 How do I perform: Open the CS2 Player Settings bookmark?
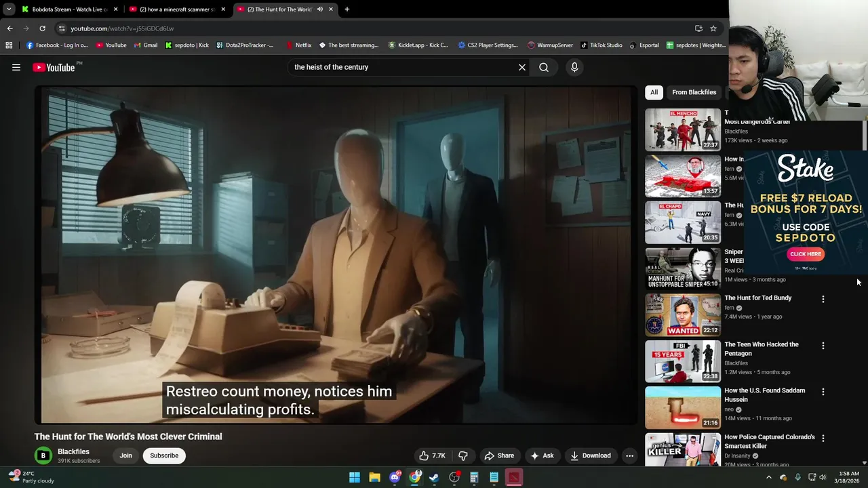pyautogui.click(x=488, y=45)
